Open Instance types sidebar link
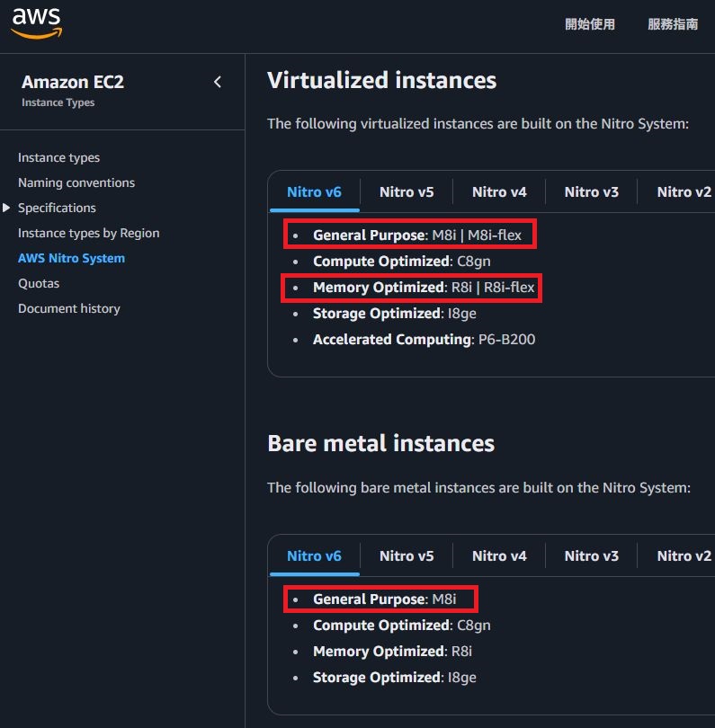Image resolution: width=715 pixels, height=728 pixels. pos(58,157)
